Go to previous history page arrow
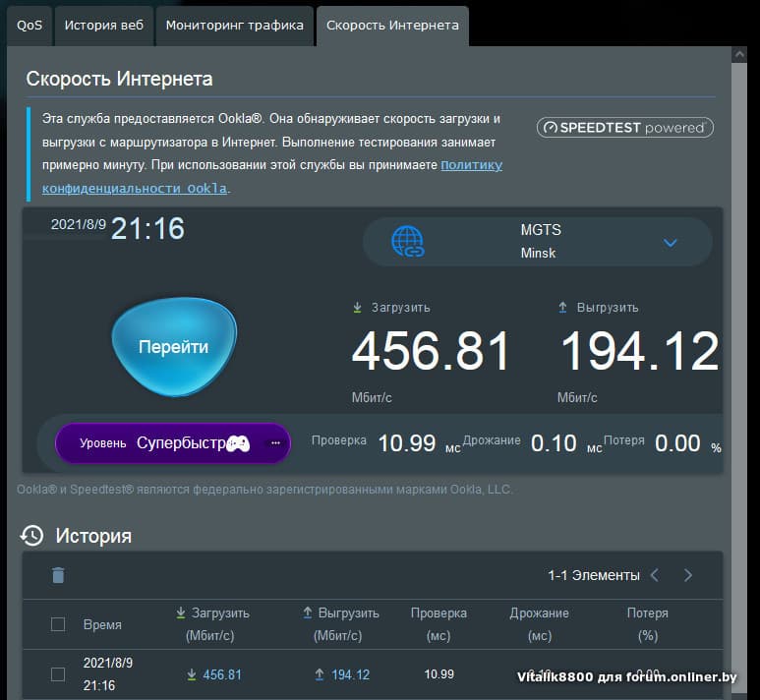 pos(655,575)
